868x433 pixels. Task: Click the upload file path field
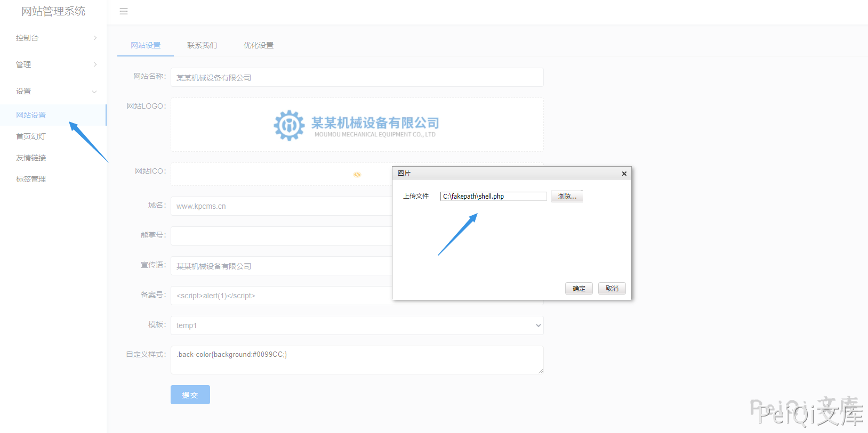(493, 197)
